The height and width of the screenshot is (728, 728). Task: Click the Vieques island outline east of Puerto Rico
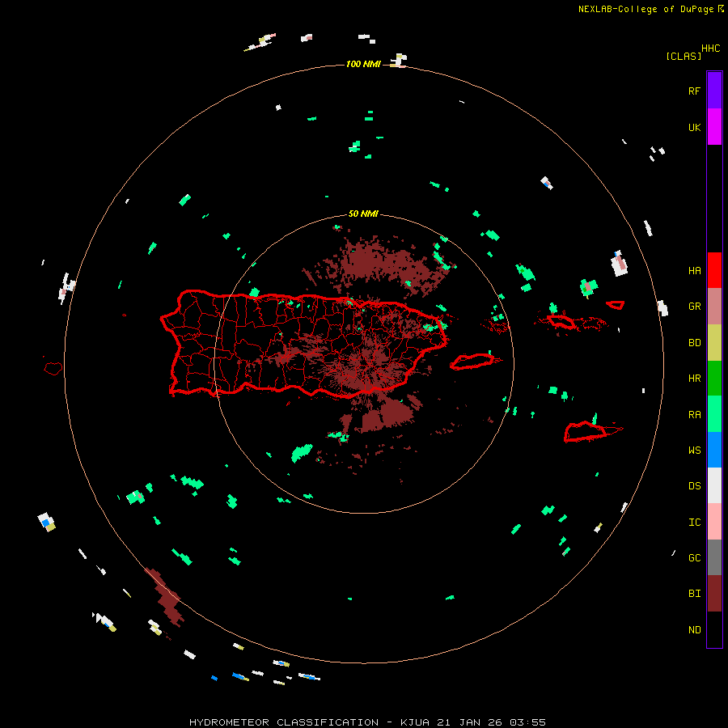point(472,361)
